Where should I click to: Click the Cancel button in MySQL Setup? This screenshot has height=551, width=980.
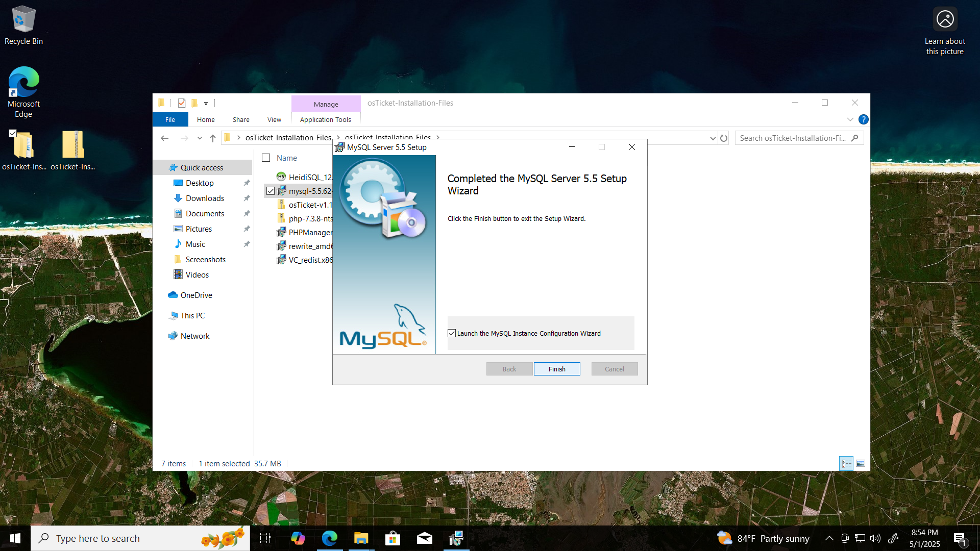tap(615, 369)
